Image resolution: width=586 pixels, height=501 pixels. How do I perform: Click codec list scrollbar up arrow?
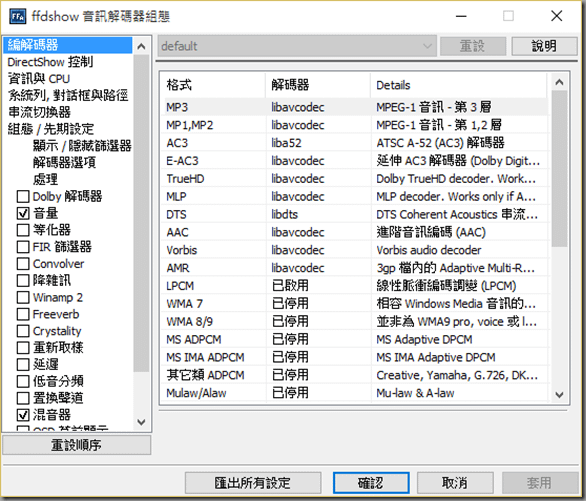(x=559, y=82)
